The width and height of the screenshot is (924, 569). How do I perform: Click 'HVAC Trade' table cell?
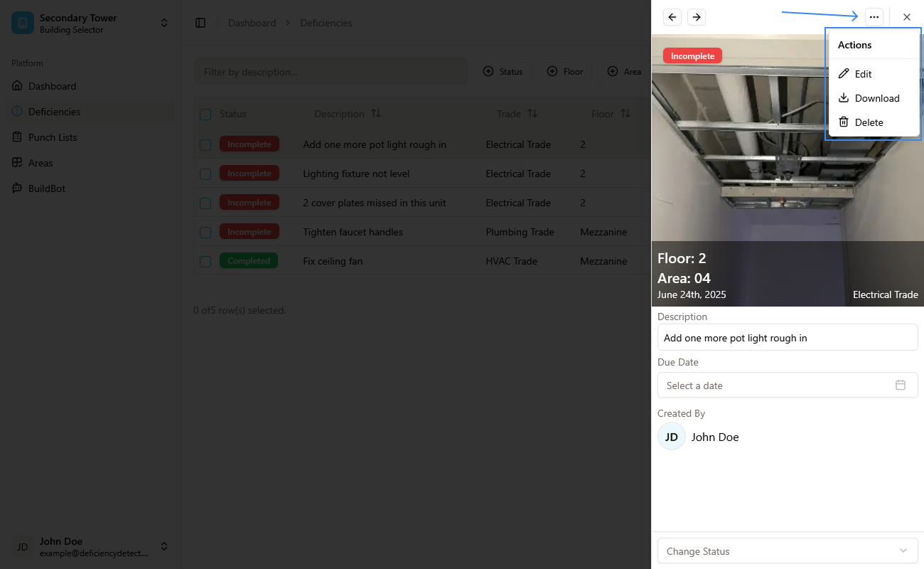[512, 261]
